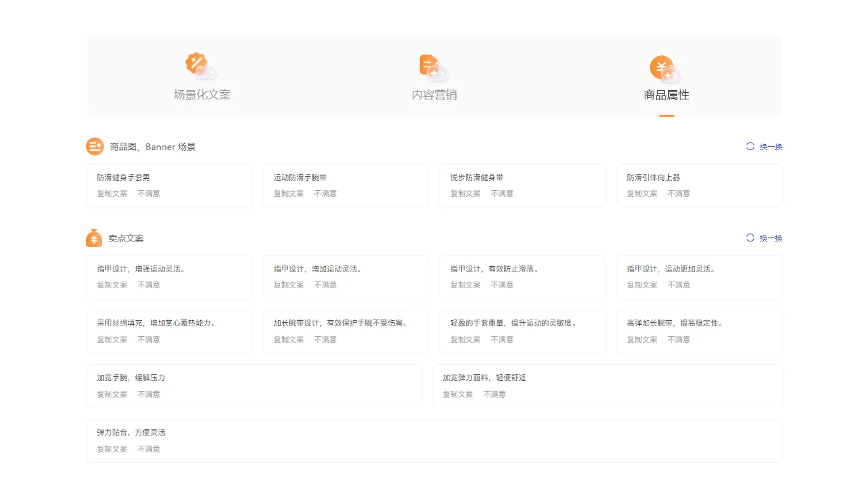Image resolution: width=868 pixels, height=483 pixels.
Task: Click 复制文案 under 指甲设计，运动更加灵活。
Action: 642,285
